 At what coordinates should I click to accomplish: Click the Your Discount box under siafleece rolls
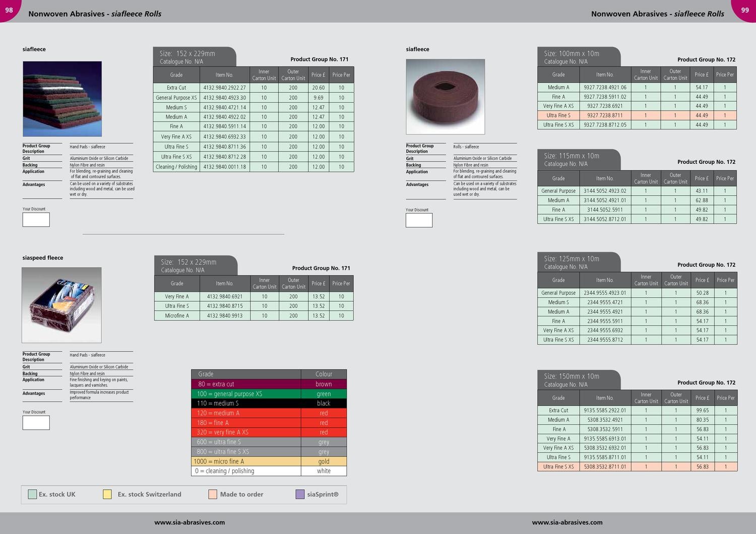coord(419,220)
